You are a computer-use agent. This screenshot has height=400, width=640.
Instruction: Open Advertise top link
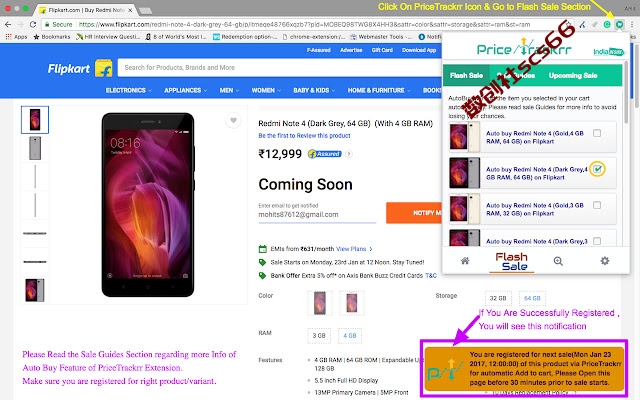pos(351,50)
